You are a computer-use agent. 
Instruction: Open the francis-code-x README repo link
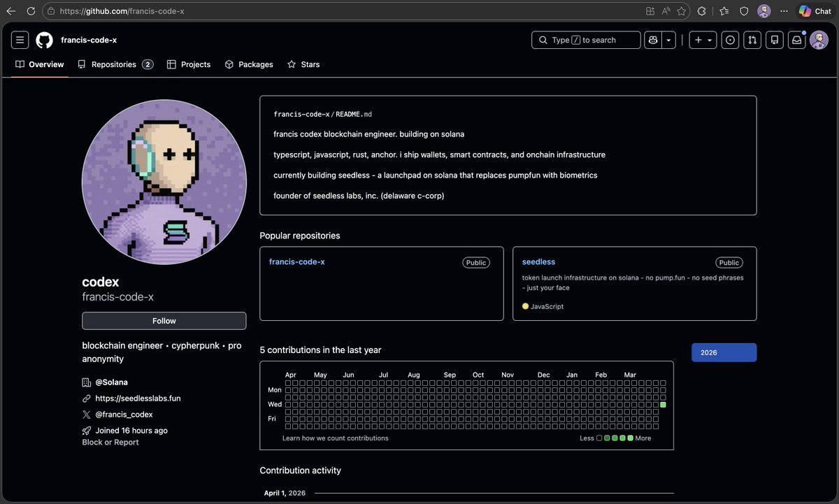point(301,114)
